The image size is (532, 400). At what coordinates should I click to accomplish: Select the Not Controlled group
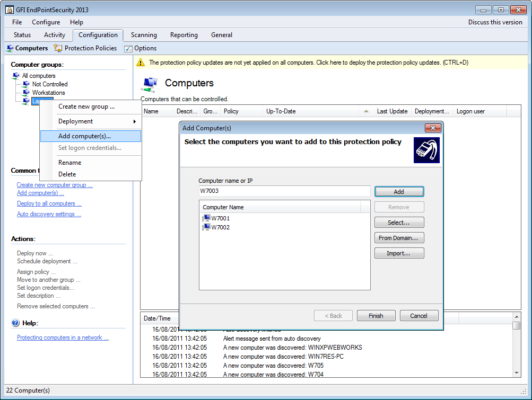point(50,84)
